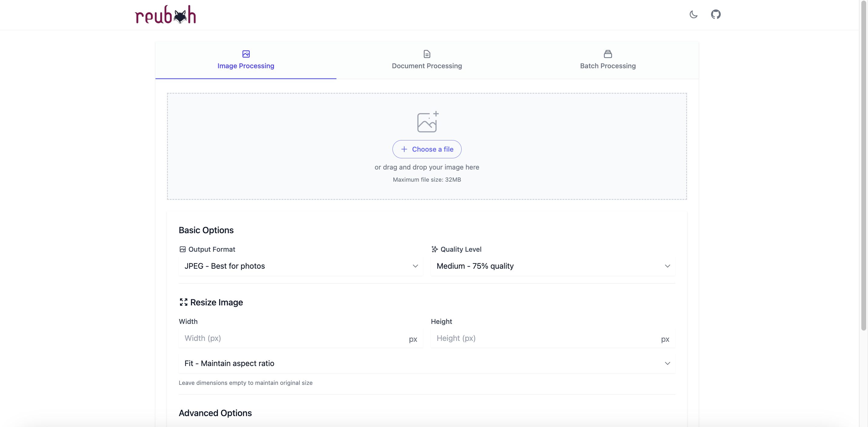Click the sparkle icon beside Quality Level

(x=434, y=249)
